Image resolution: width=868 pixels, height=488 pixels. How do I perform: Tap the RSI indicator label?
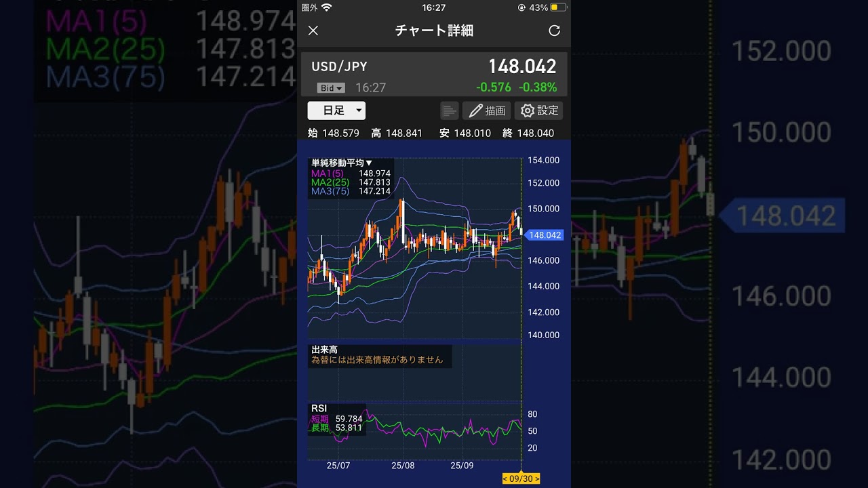tap(319, 408)
